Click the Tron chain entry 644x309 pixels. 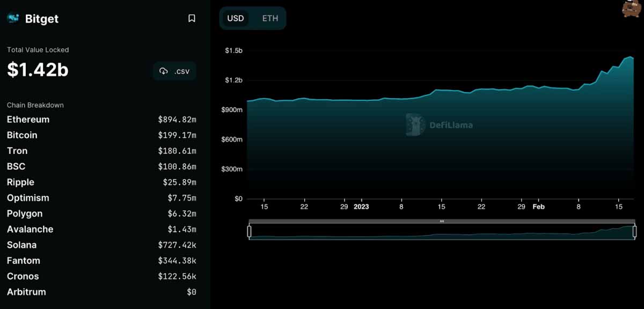pos(101,151)
